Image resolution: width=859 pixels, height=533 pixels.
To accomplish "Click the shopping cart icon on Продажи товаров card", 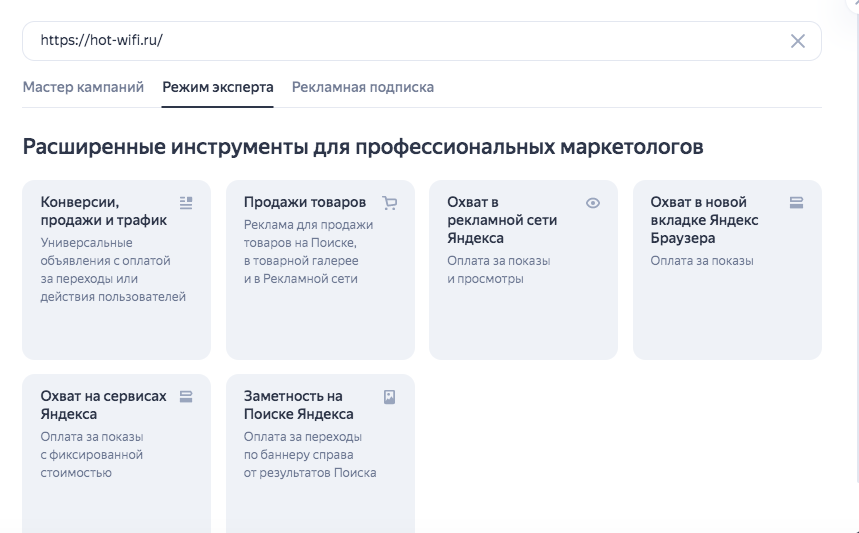I will [x=390, y=203].
